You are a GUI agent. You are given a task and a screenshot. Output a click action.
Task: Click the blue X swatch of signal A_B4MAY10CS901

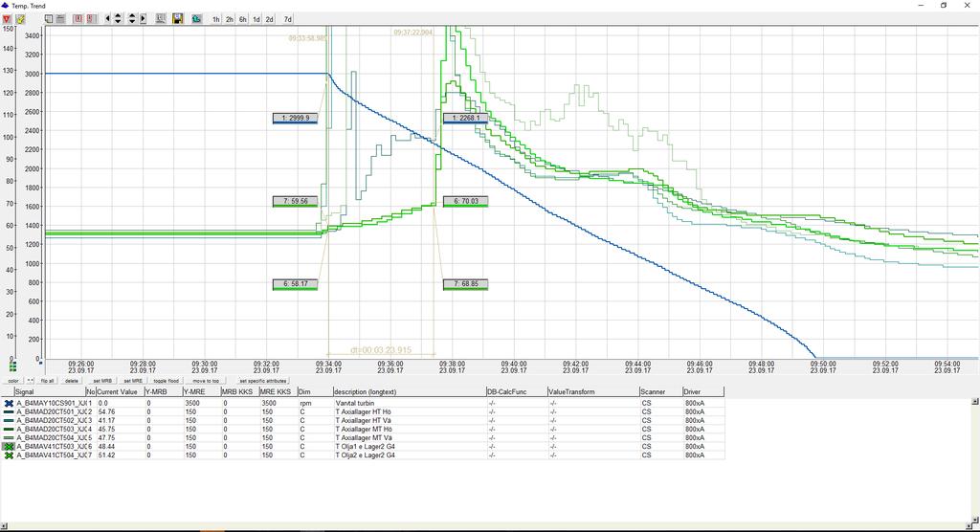(x=8, y=403)
